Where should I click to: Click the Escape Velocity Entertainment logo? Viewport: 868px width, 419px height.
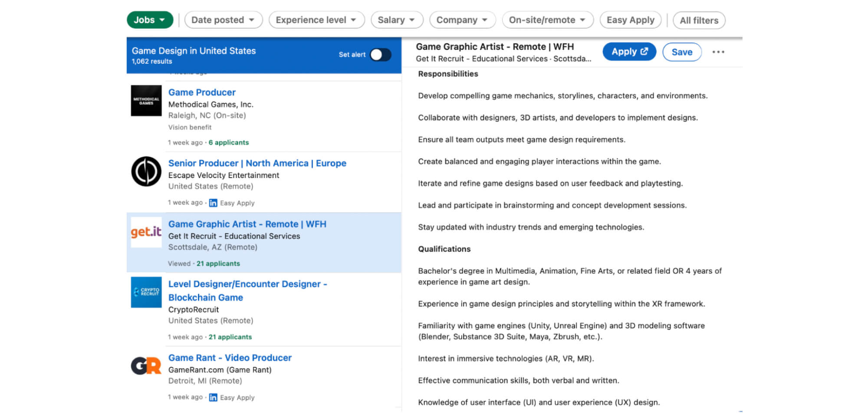coord(146,172)
